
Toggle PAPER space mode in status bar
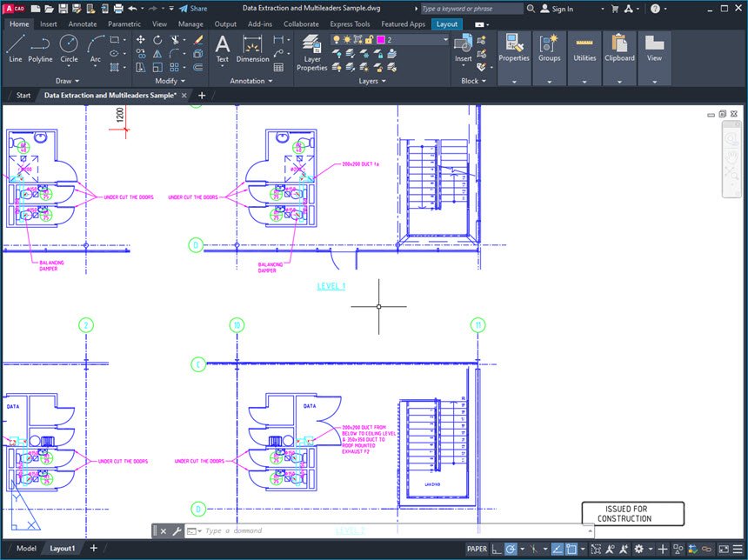point(477,549)
